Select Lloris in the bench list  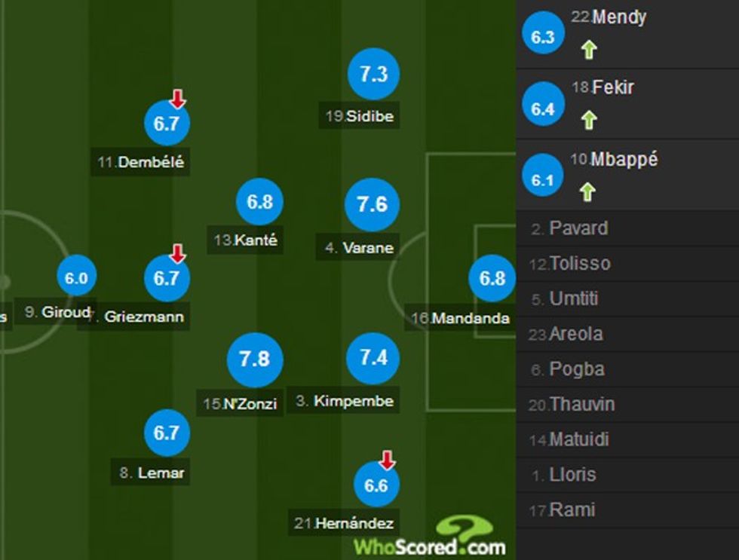point(572,475)
